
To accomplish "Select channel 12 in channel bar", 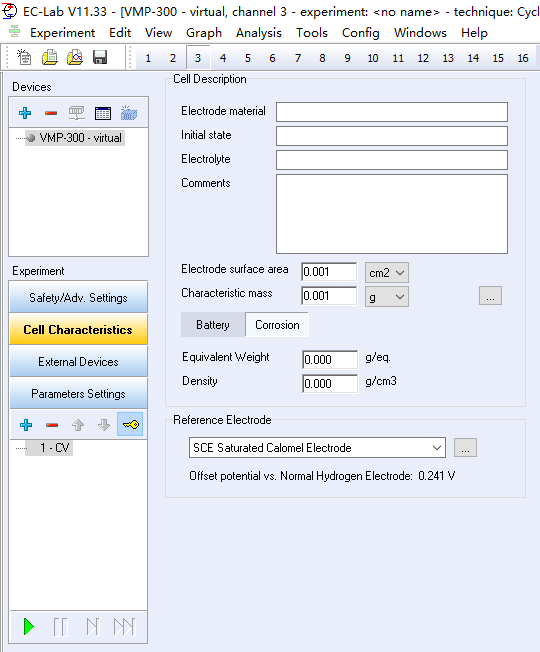I will (x=423, y=58).
